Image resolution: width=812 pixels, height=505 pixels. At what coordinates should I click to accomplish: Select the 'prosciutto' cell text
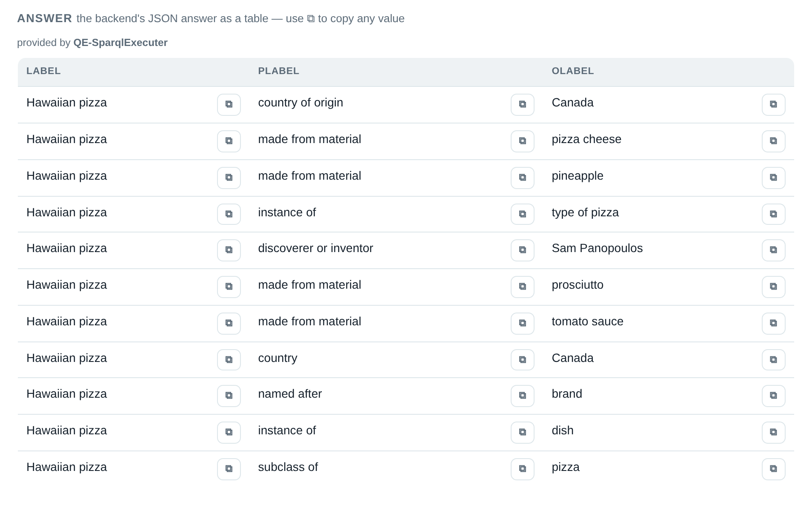pos(578,285)
